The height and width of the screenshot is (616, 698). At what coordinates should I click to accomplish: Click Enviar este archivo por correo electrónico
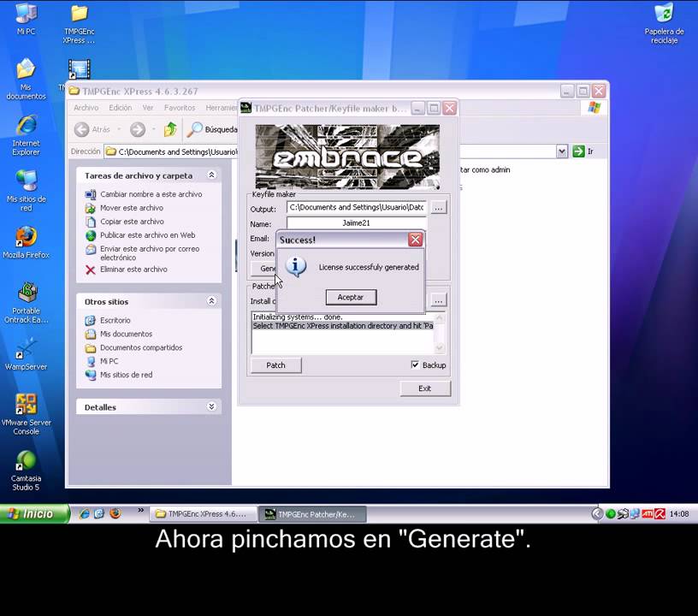(x=150, y=252)
